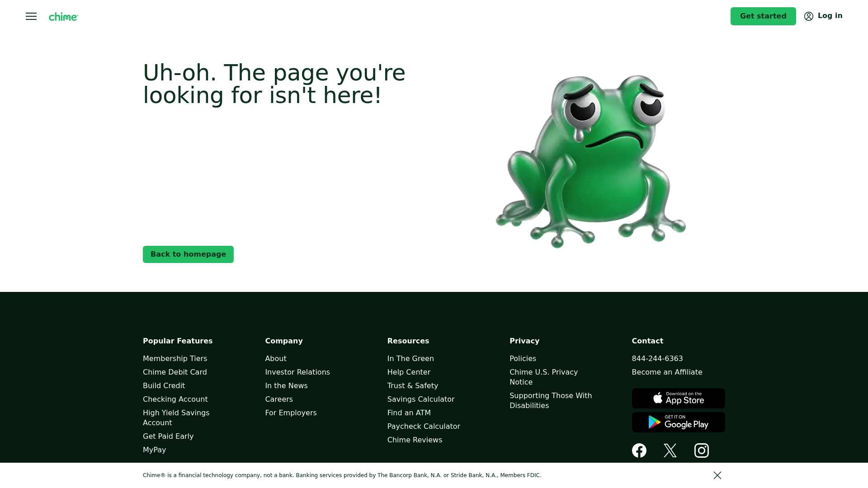
Task: Click the "Resources" footer heading
Action: tap(408, 341)
